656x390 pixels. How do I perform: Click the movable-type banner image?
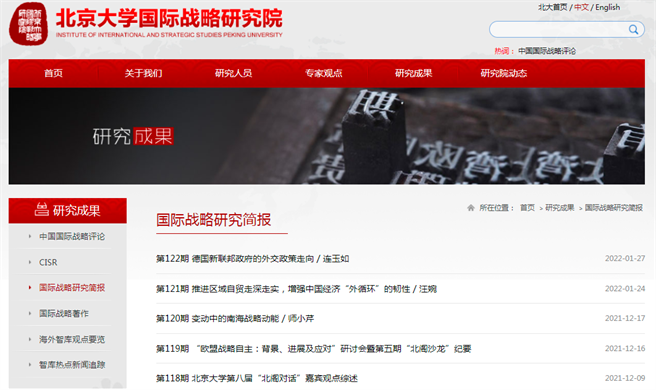click(x=327, y=136)
